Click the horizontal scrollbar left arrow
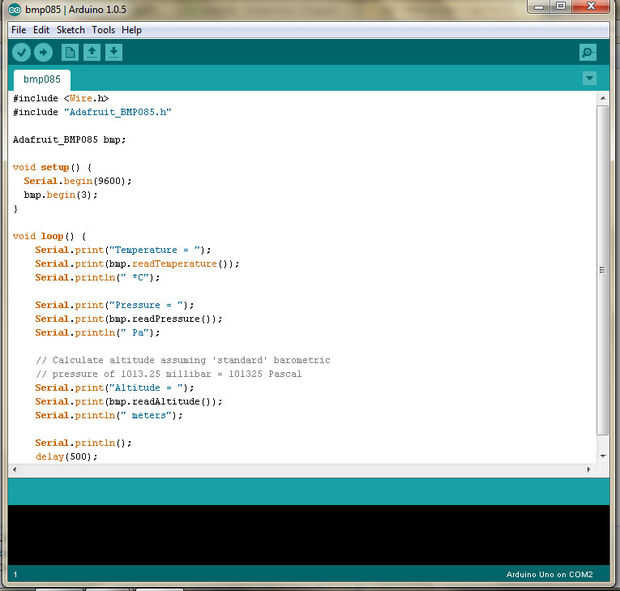620x591 pixels. coord(15,469)
